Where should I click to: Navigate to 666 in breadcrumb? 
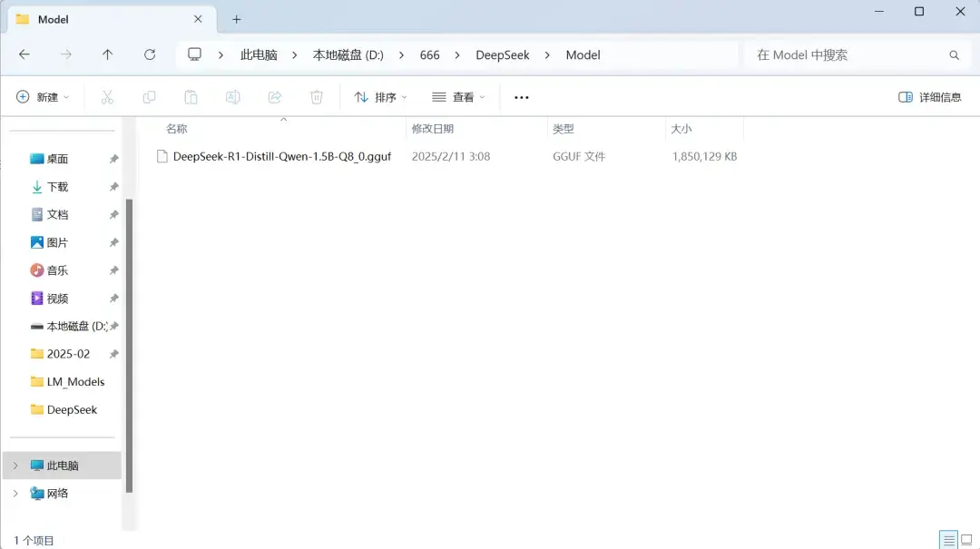pos(429,55)
